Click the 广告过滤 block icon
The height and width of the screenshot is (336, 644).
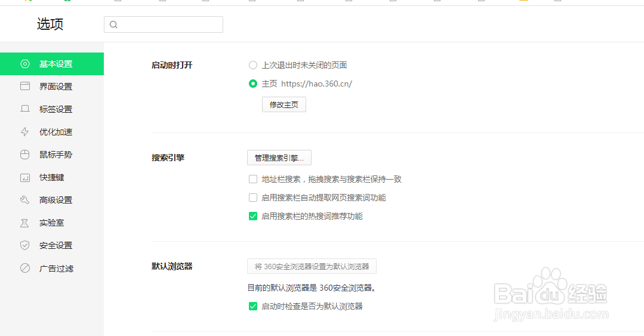pyautogui.click(x=25, y=268)
